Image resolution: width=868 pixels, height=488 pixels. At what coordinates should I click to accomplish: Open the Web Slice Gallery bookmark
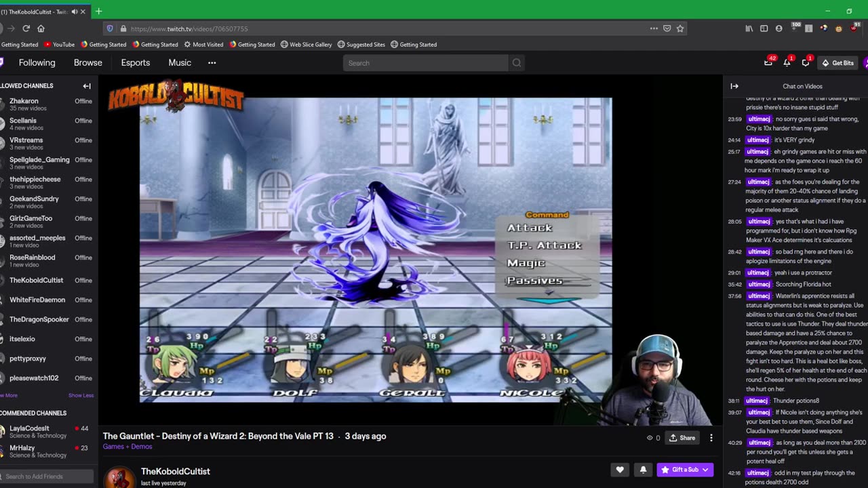point(306,45)
